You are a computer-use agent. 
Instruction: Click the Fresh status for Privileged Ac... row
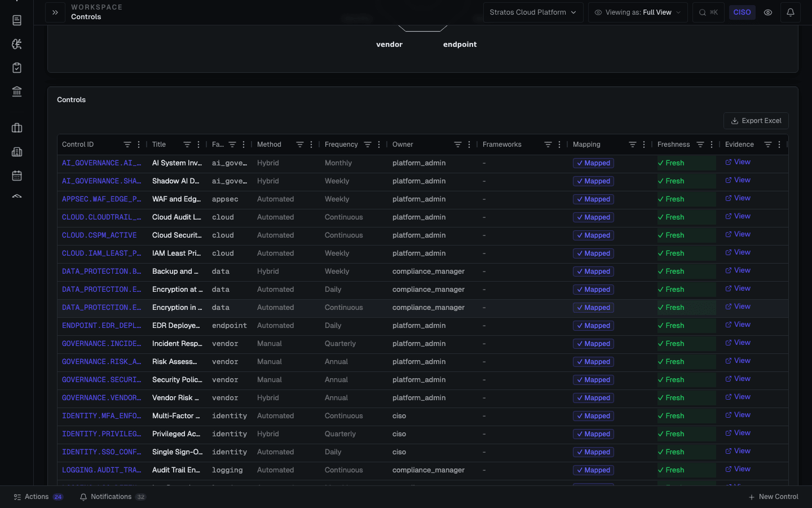click(686, 434)
